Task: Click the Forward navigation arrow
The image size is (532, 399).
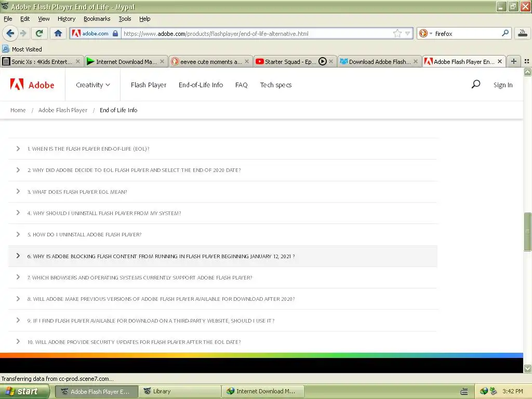Action: (x=23, y=33)
